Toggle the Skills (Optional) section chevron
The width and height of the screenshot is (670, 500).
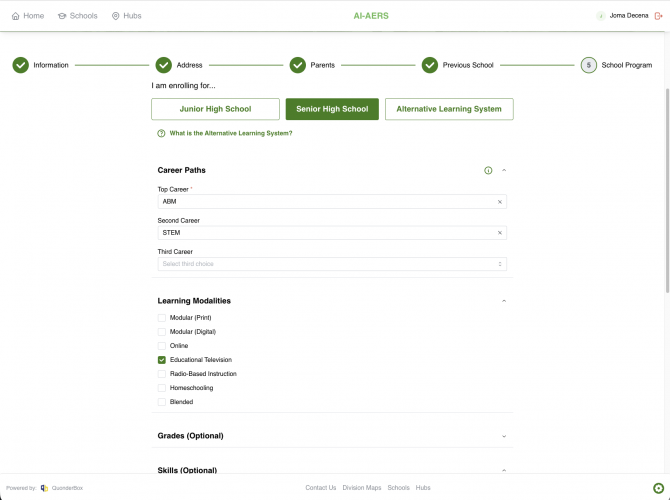pos(504,471)
